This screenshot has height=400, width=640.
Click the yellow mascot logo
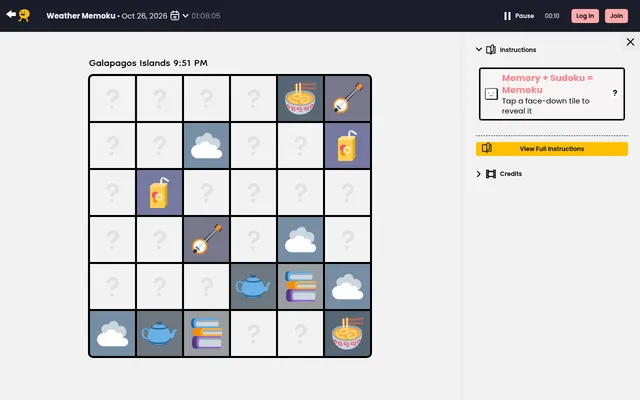click(x=24, y=16)
